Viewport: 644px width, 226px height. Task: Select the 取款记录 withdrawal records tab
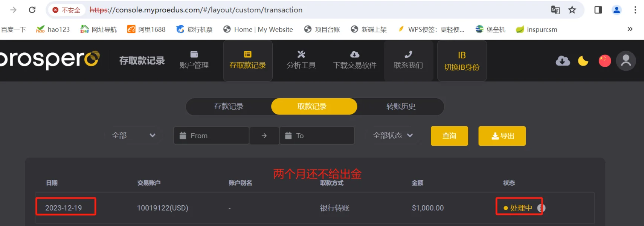click(x=314, y=107)
